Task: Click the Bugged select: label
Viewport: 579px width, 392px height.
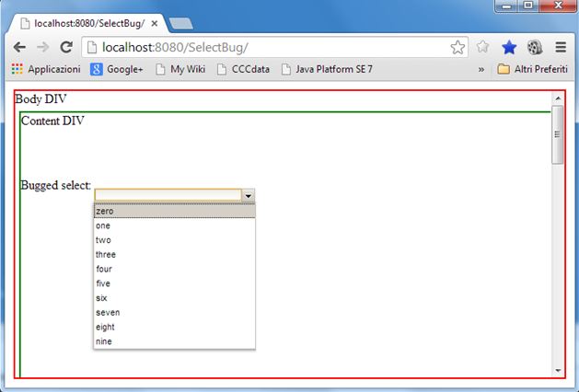Action: pos(56,185)
